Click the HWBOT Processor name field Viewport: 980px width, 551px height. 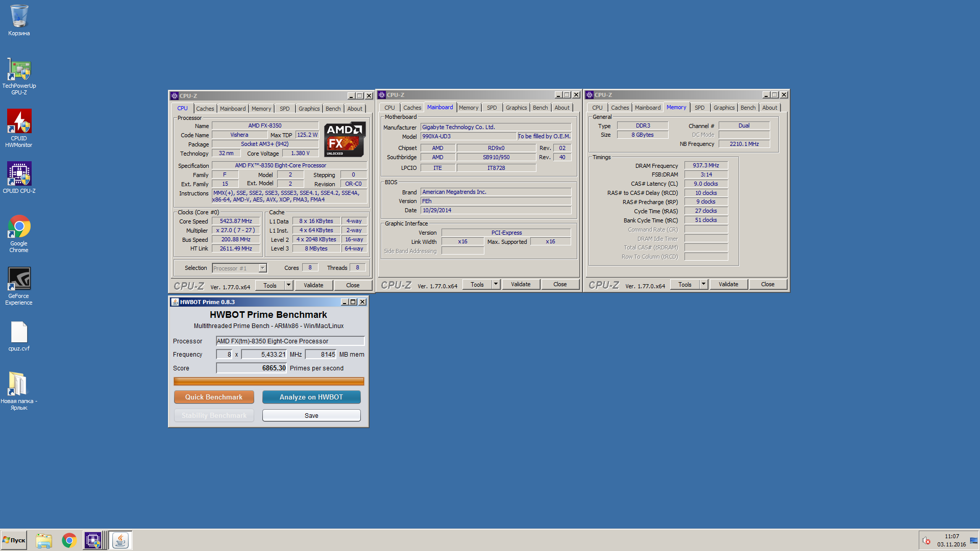click(x=290, y=341)
